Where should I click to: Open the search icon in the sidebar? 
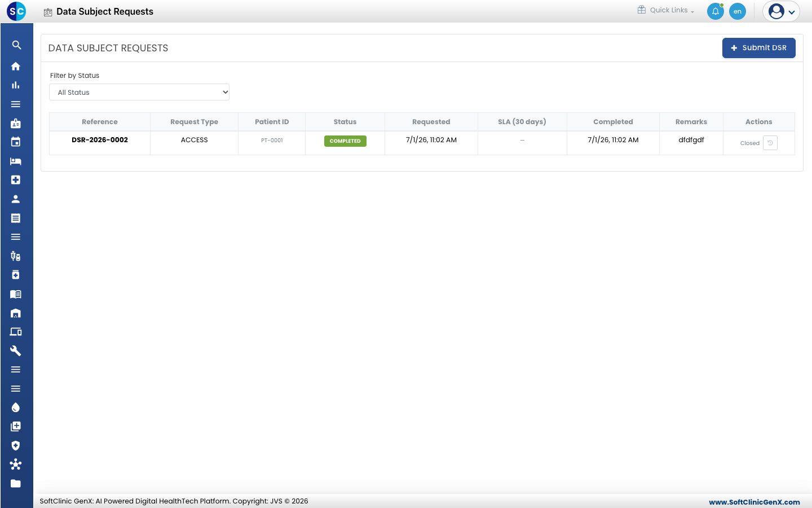pyautogui.click(x=16, y=45)
